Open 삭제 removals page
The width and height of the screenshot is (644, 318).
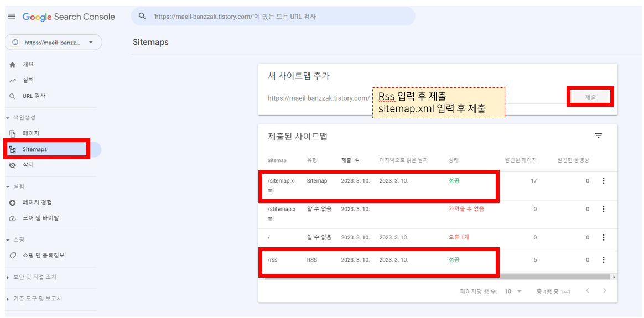(x=28, y=165)
